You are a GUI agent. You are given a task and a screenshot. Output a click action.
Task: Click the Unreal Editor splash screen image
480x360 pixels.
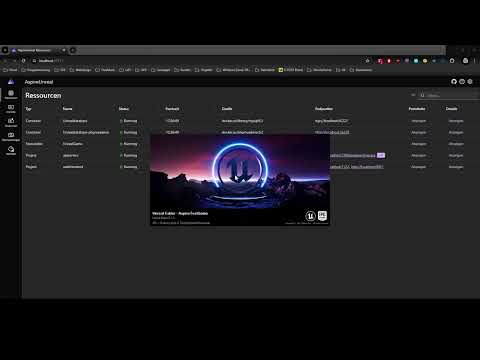(x=240, y=180)
